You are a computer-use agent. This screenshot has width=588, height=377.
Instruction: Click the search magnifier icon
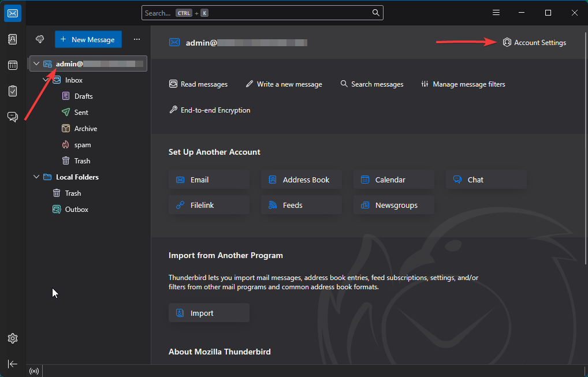click(376, 13)
